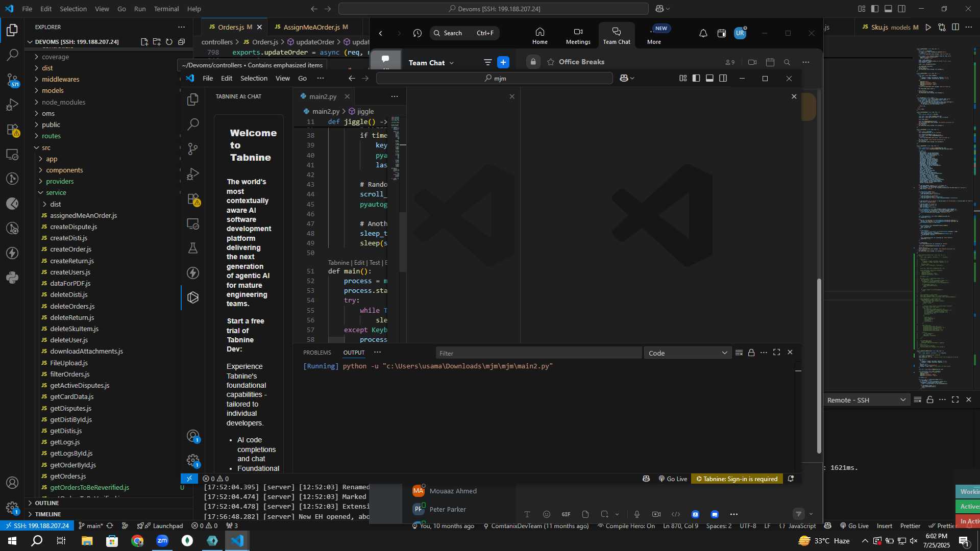Expand the middlewares folder

point(60,79)
